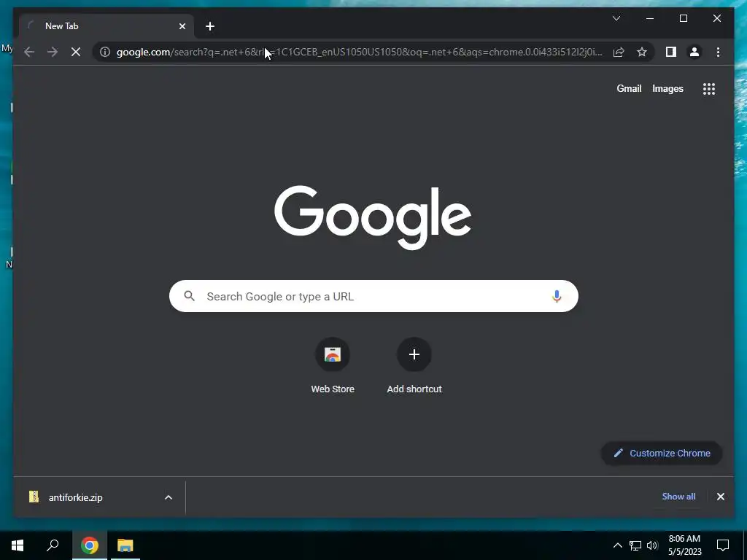Open the profile avatar menu
Image resolution: width=747 pixels, height=560 pixels.
tap(694, 52)
